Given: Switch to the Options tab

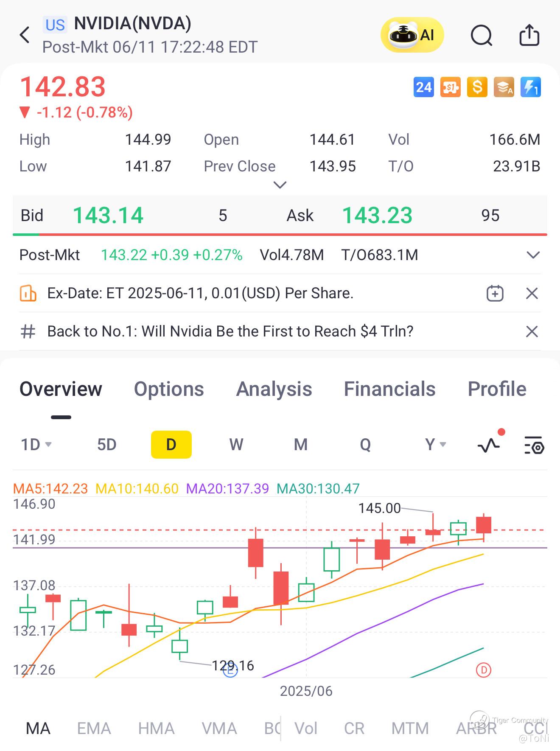Looking at the screenshot, I should [x=169, y=389].
